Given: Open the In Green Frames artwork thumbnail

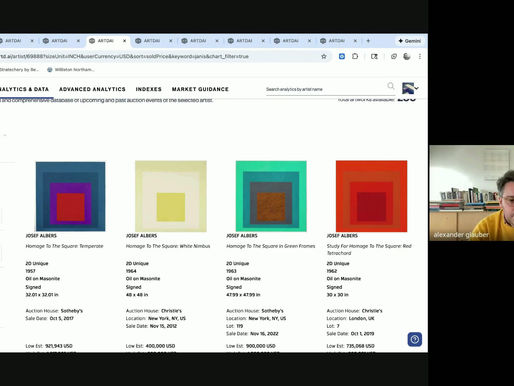Looking at the screenshot, I should click(271, 196).
